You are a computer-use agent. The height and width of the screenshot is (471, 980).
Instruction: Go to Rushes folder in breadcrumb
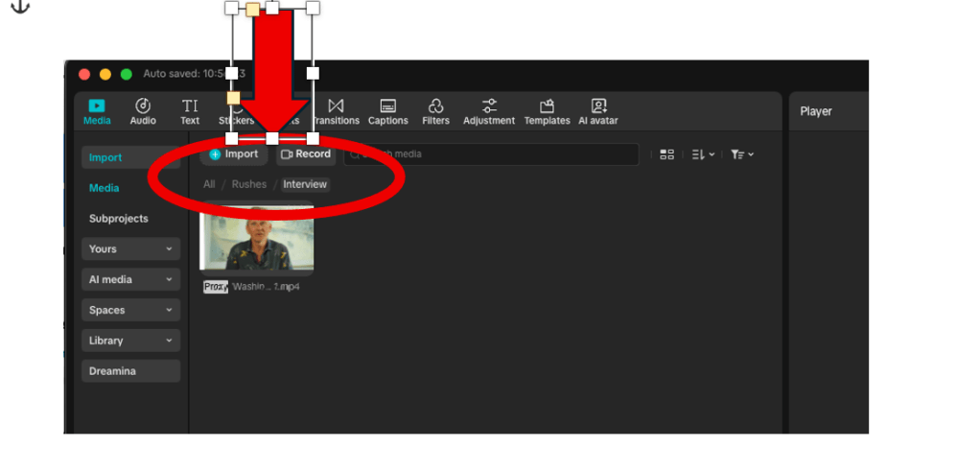(x=249, y=184)
